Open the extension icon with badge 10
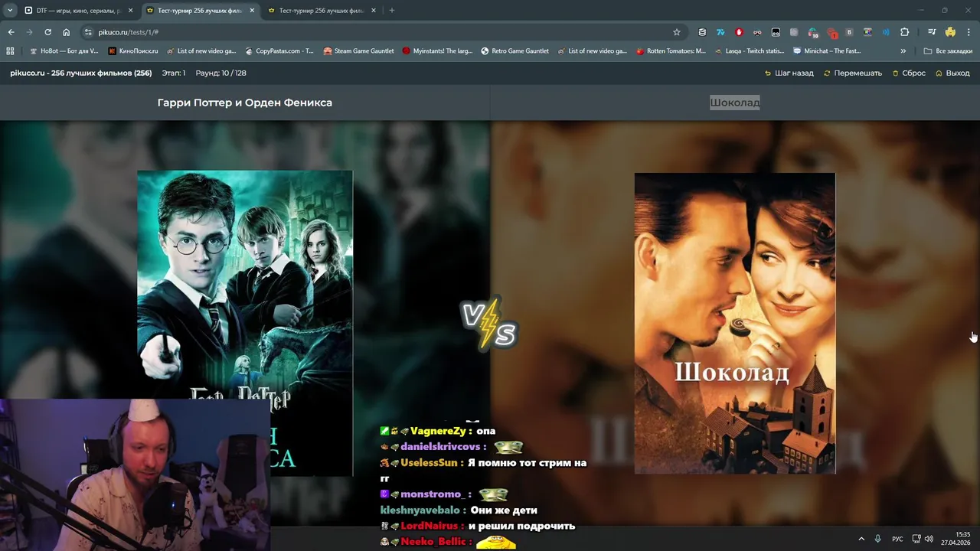Image resolution: width=980 pixels, height=551 pixels. coord(813,33)
